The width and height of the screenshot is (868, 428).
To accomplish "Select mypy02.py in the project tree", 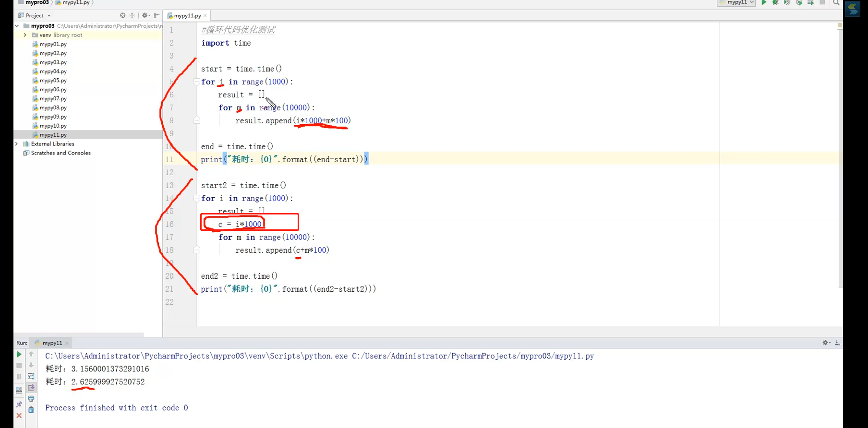I will (53, 53).
